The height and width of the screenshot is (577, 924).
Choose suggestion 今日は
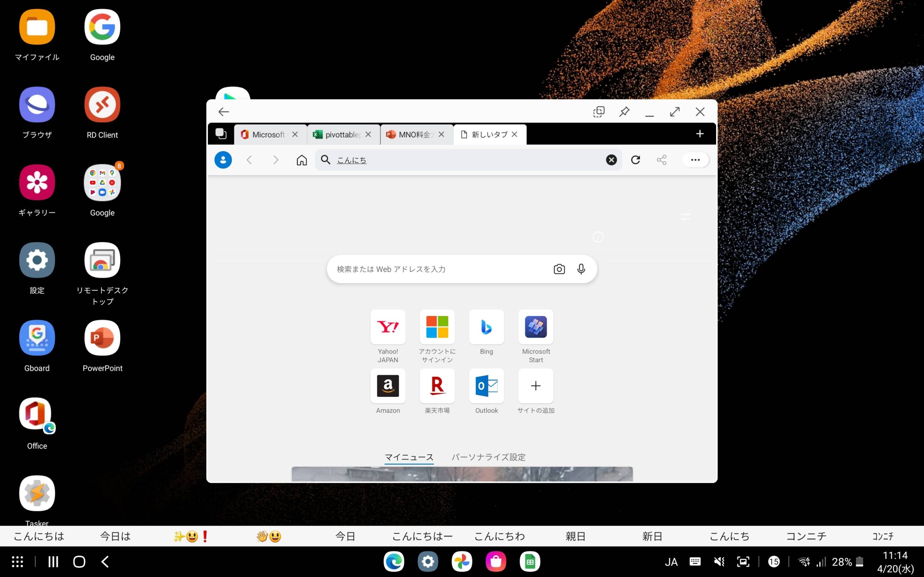(115, 536)
